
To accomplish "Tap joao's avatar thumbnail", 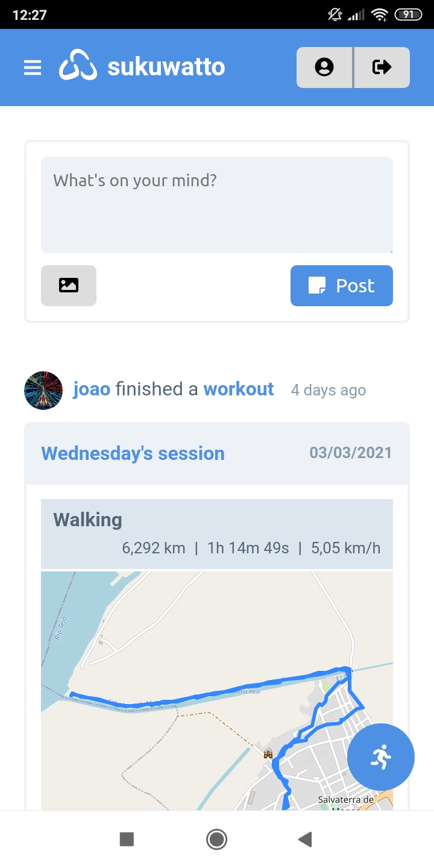I will [x=43, y=391].
